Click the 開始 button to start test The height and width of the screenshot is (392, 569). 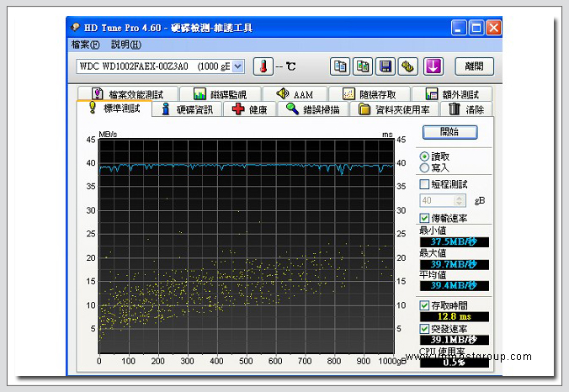coord(449,132)
